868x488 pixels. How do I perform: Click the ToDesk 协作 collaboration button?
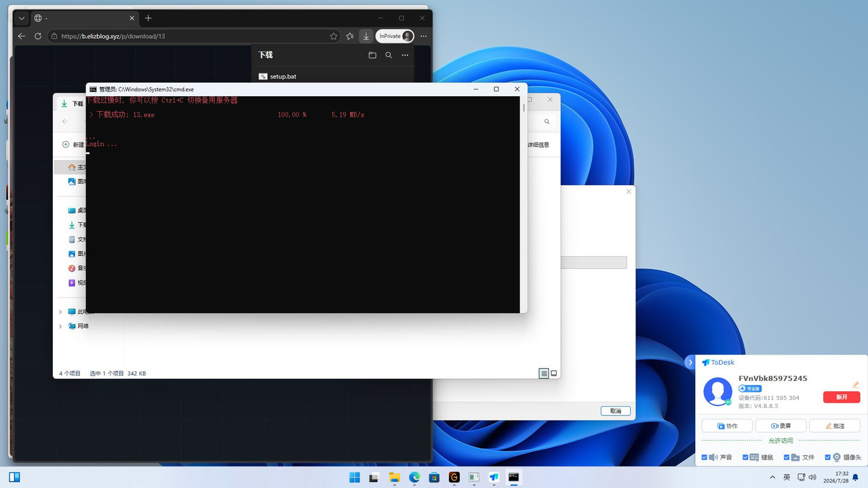coord(727,426)
